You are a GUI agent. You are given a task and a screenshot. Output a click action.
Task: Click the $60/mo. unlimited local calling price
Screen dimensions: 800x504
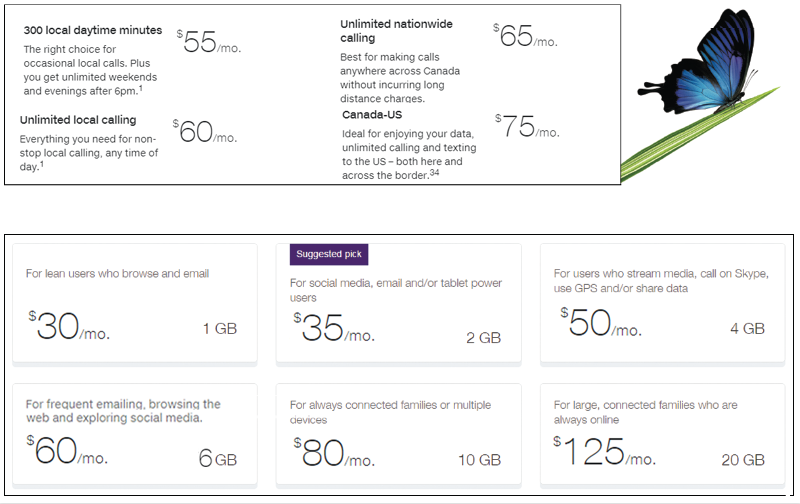pyautogui.click(x=205, y=132)
